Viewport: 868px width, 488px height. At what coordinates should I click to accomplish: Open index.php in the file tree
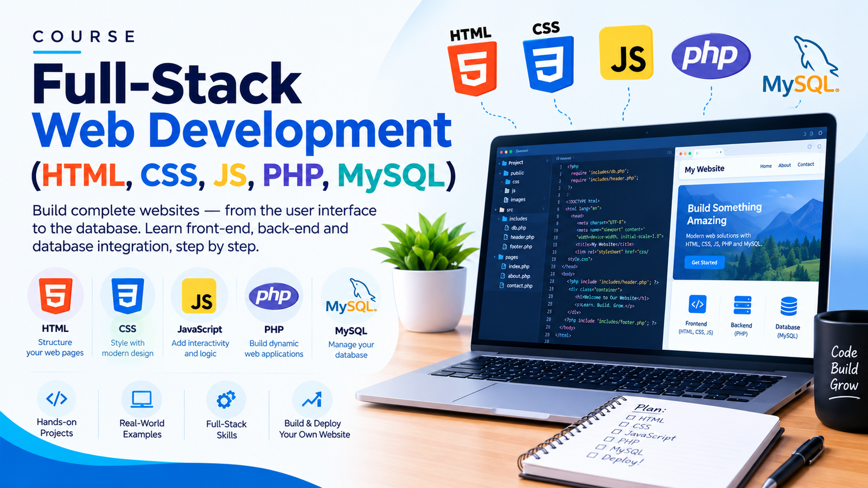(515, 266)
